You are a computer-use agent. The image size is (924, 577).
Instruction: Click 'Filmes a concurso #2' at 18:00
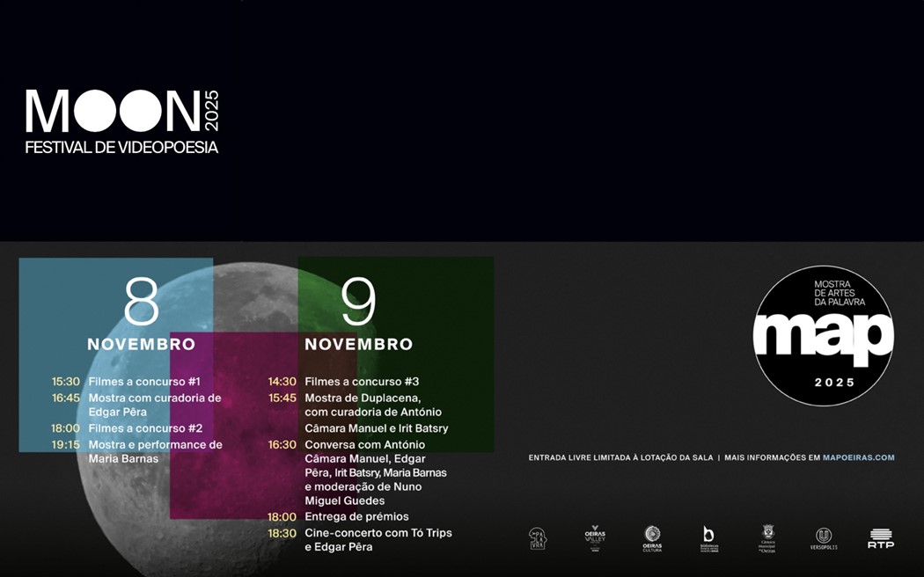click(145, 428)
